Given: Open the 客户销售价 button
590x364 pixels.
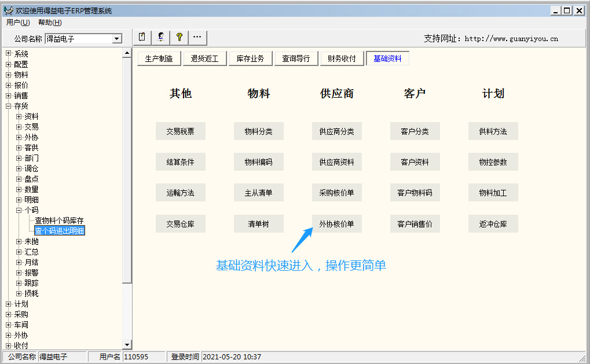Looking at the screenshot, I should pyautogui.click(x=415, y=224).
